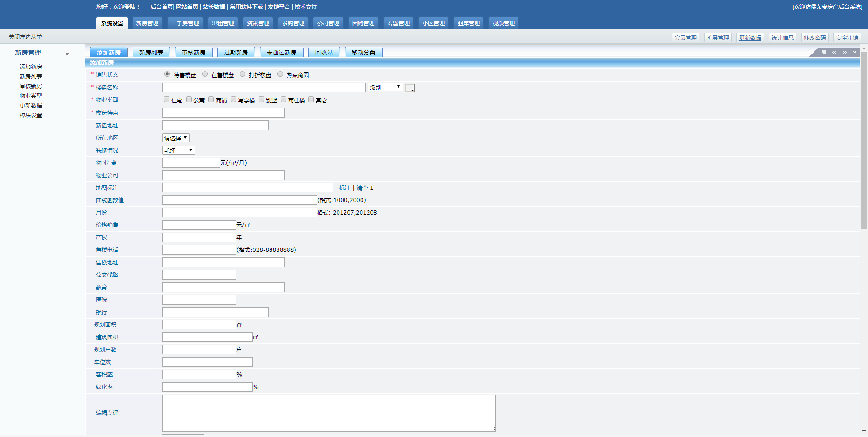Click the 标注 map link

[344, 188]
